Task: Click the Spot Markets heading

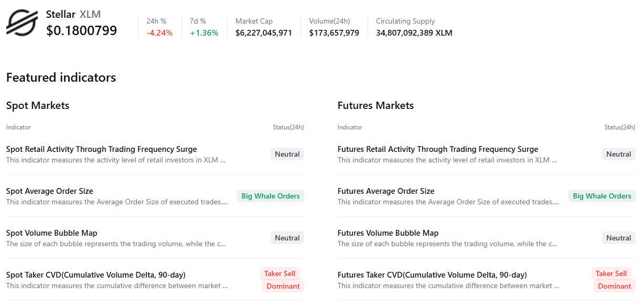Action: coord(38,105)
